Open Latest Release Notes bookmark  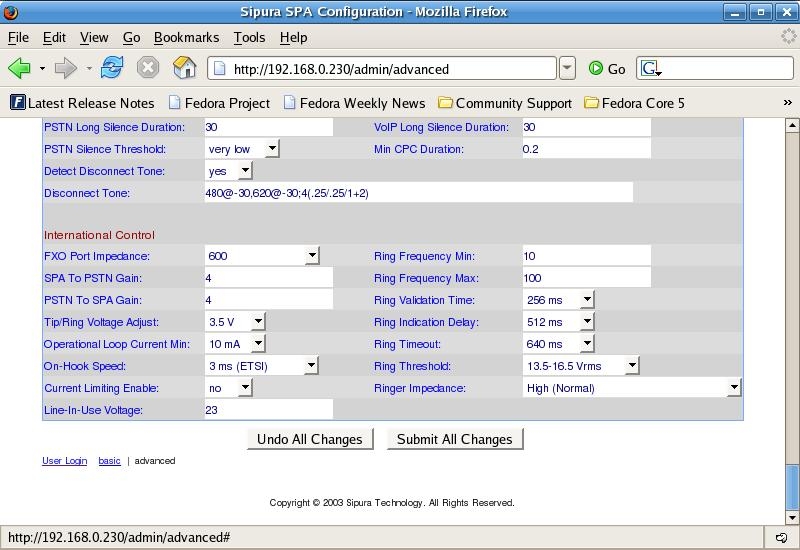coord(82,103)
